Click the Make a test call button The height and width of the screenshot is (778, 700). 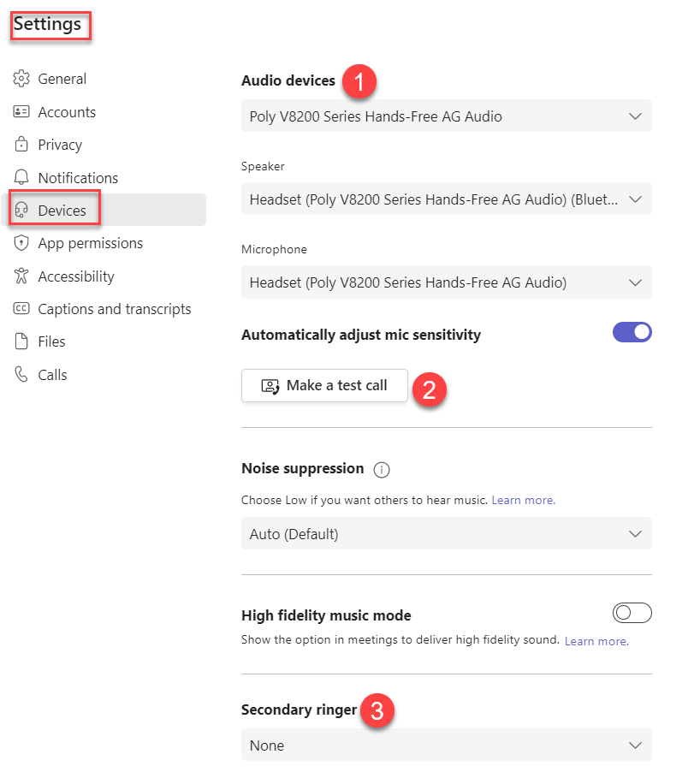pos(324,385)
